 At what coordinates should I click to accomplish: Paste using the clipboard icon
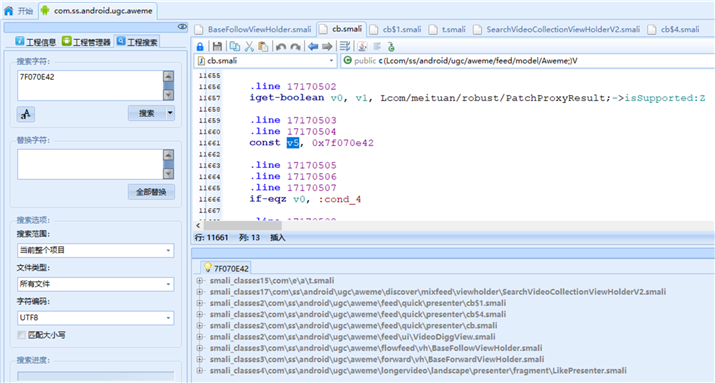[263, 47]
